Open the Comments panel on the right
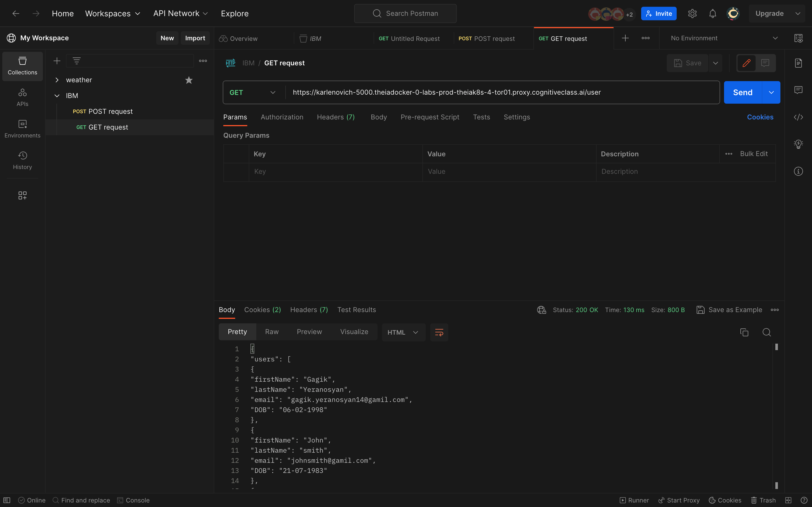 tap(798, 90)
